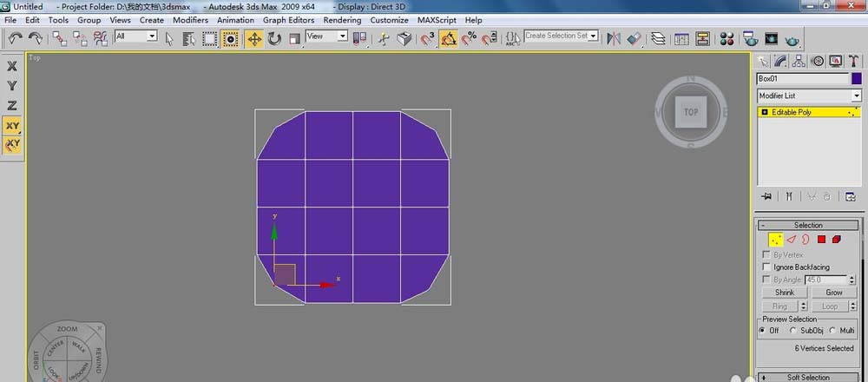Enable Ignore Backfacing checkbox
The image size is (868, 382).
[766, 267]
